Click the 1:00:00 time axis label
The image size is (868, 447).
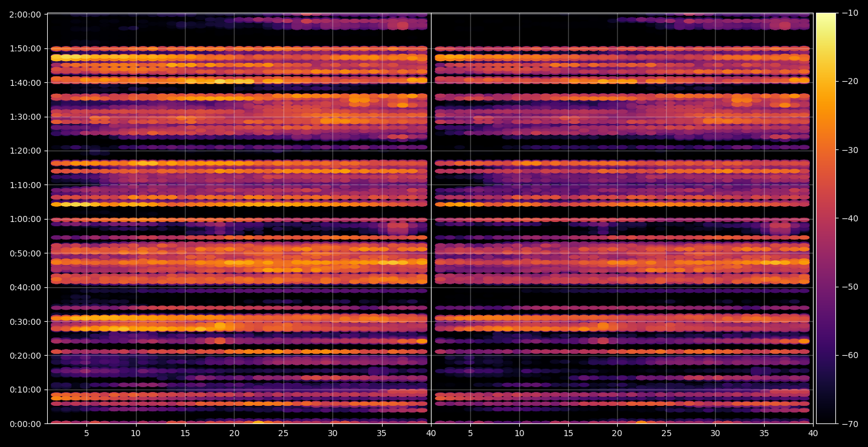pos(25,219)
